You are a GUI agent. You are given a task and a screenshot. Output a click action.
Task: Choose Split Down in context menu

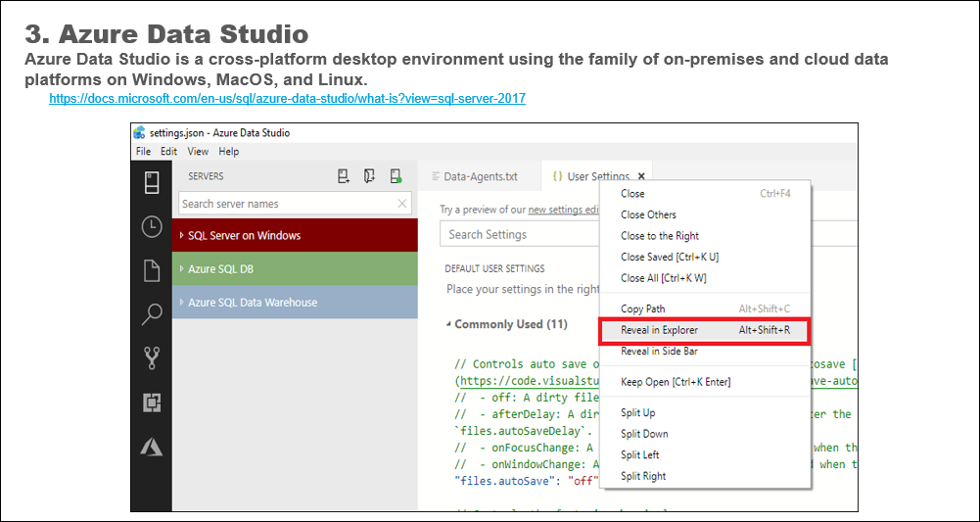[705, 434]
